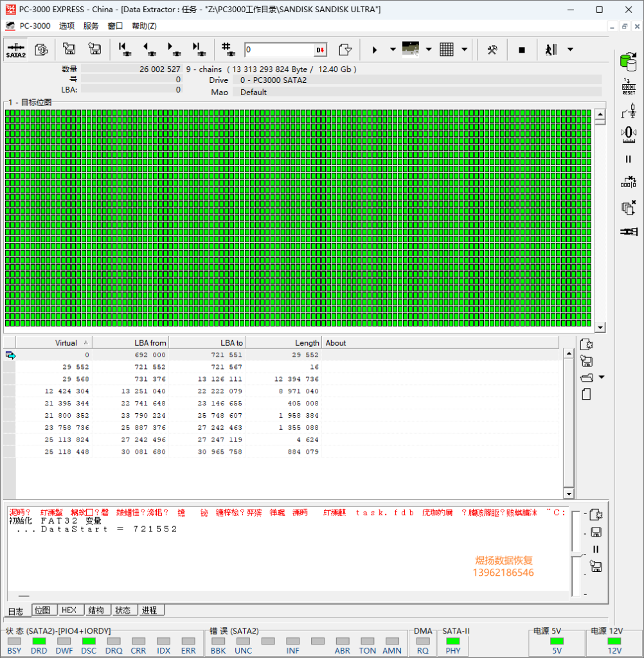Open dropdown arrow next to folder icon

pyautogui.click(x=602, y=377)
